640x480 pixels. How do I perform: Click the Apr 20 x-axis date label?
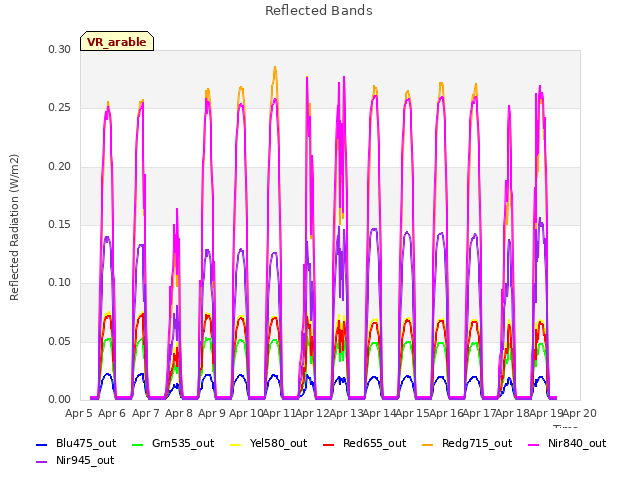click(580, 413)
